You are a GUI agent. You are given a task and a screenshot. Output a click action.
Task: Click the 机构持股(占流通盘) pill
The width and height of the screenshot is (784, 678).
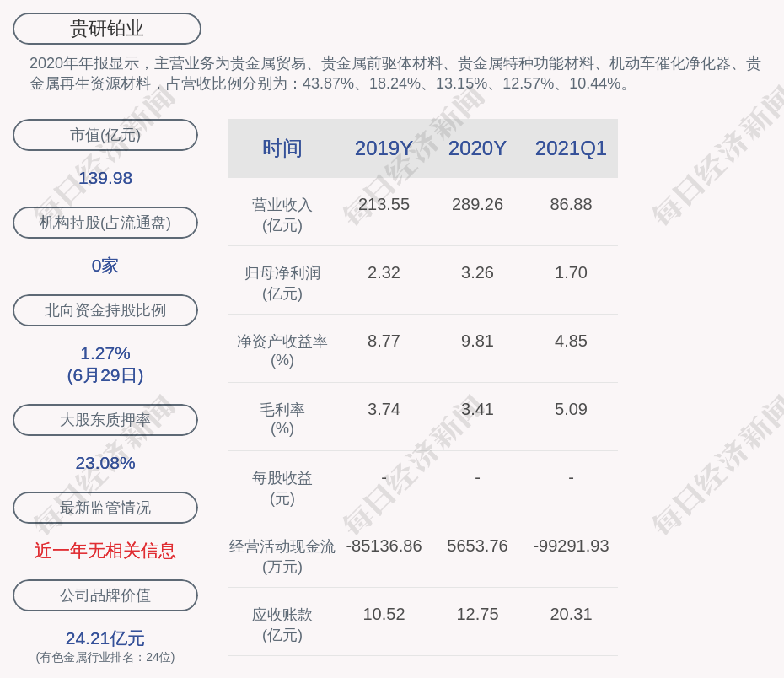[x=105, y=223]
